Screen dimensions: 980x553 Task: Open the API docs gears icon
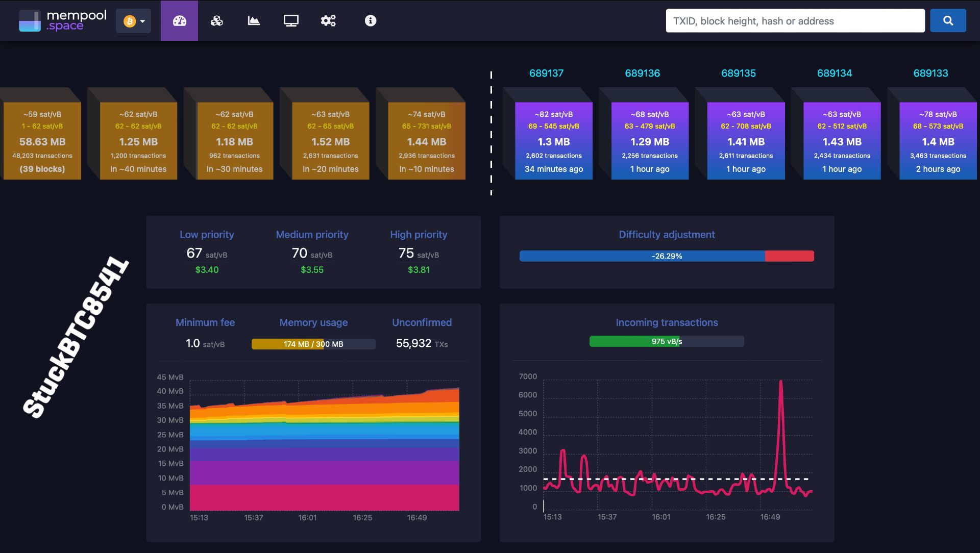328,20
